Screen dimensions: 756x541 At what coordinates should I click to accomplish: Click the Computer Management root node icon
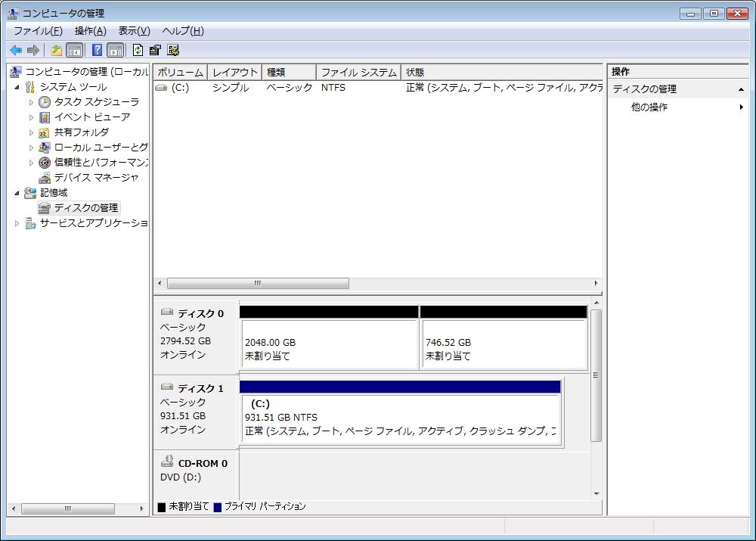pyautogui.click(x=15, y=72)
